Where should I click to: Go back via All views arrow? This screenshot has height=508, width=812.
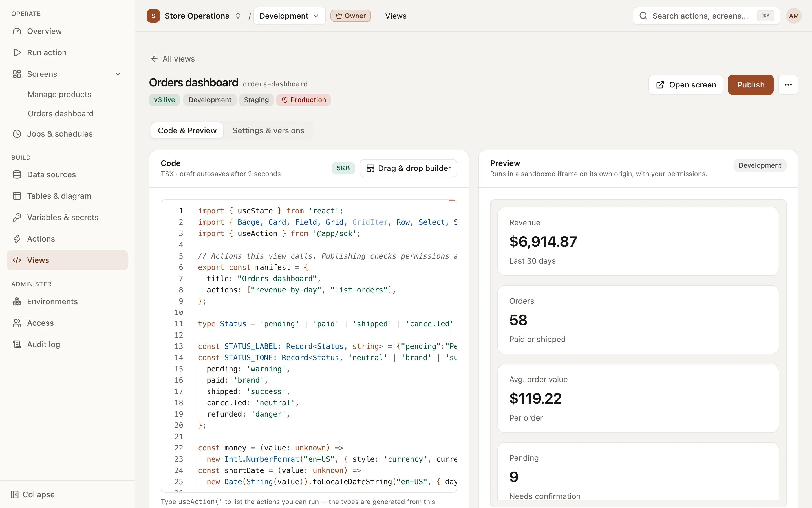(154, 59)
